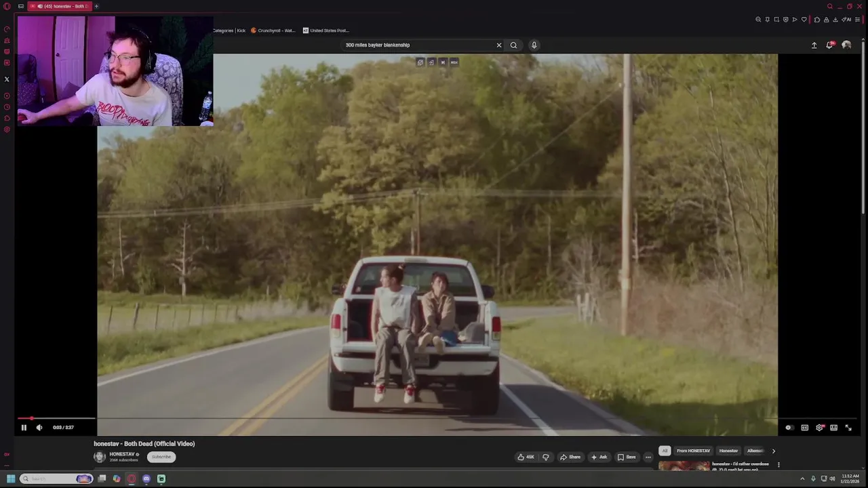Open the Windows Start menu
This screenshot has width=868, height=488.
tap(11, 479)
